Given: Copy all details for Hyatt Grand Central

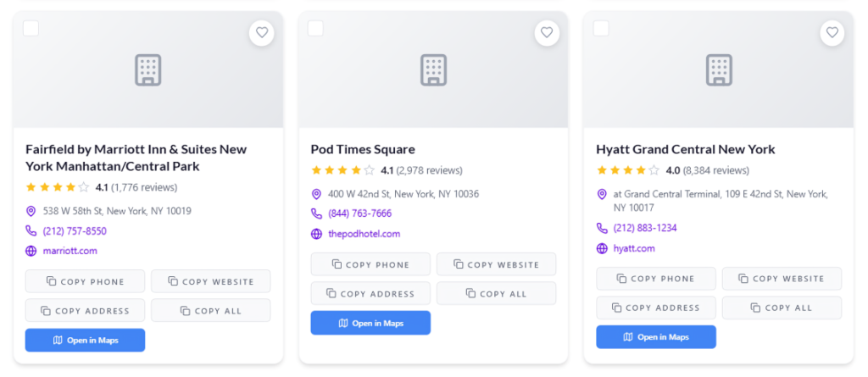Looking at the screenshot, I should tap(782, 308).
